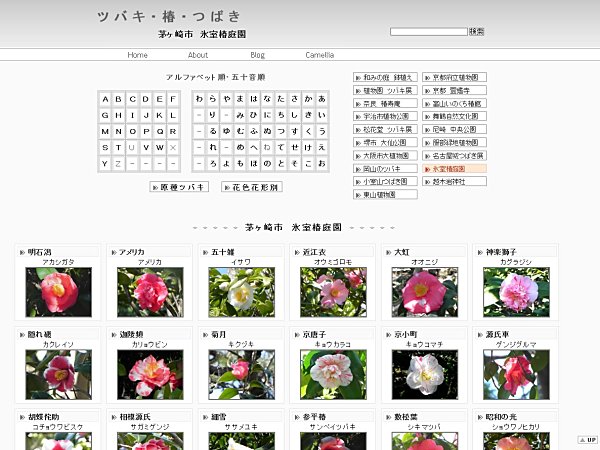Open the 舞鶴自然文化園 link
600x450 pixels.
point(455,116)
